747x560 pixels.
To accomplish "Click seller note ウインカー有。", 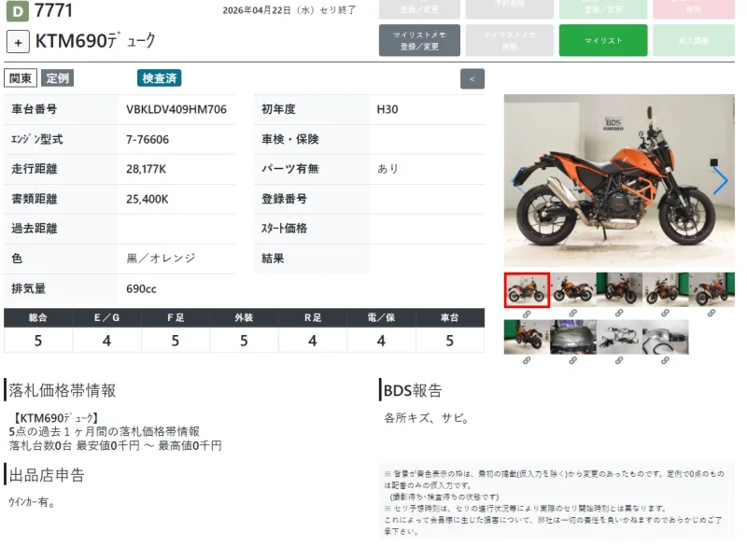I will 32,502.
